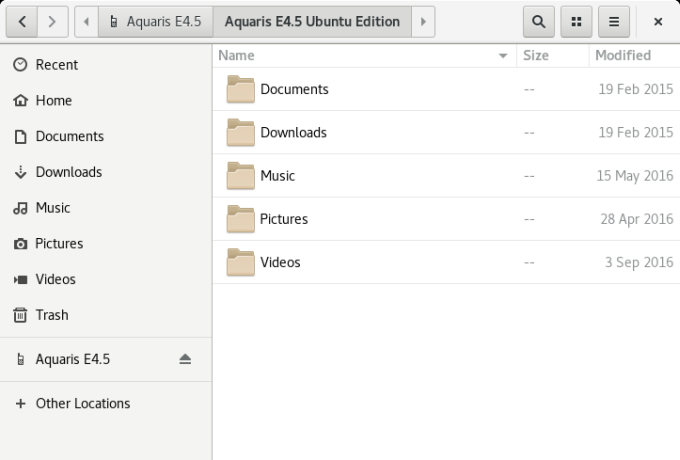Open Recent in the sidebar
The width and height of the screenshot is (680, 460).
pyautogui.click(x=56, y=65)
